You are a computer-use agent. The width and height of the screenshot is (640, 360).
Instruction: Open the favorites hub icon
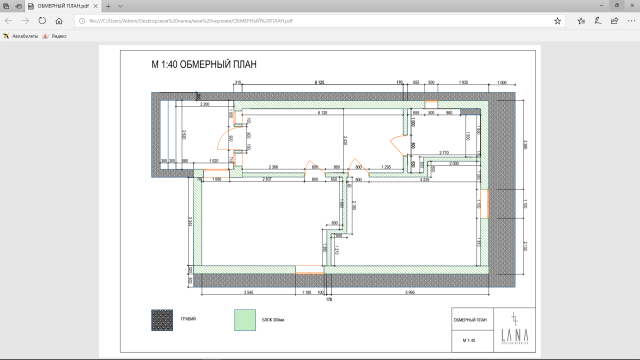pyautogui.click(x=581, y=21)
